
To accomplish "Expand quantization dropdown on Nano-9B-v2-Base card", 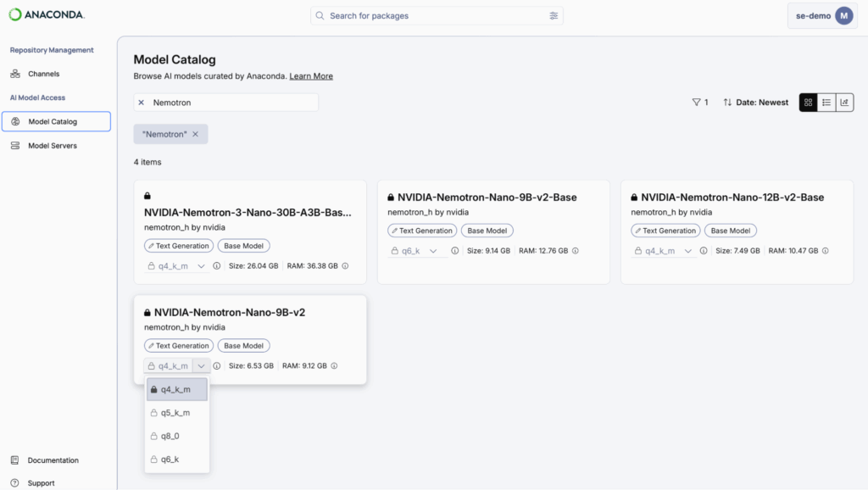I will (433, 251).
